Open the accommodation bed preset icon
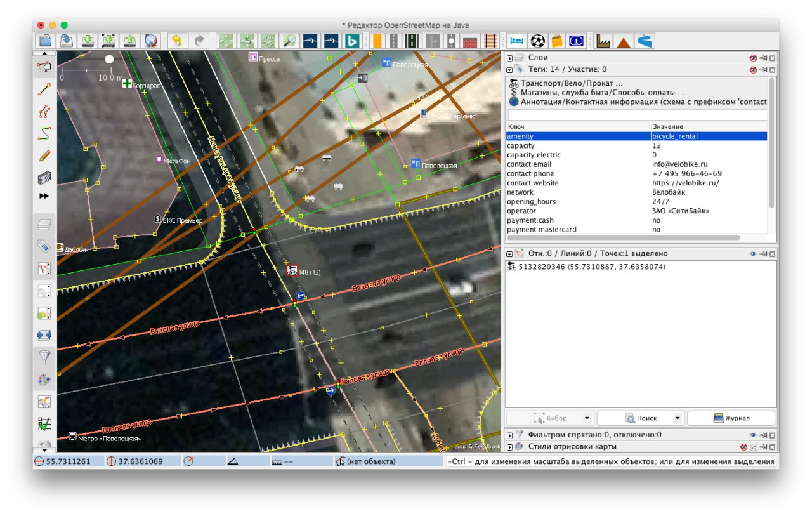 point(517,41)
